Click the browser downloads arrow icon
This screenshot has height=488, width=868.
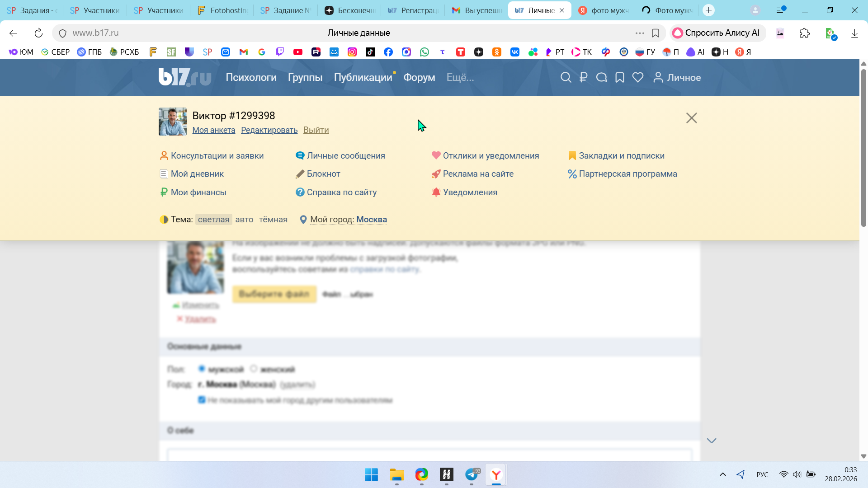(x=854, y=33)
